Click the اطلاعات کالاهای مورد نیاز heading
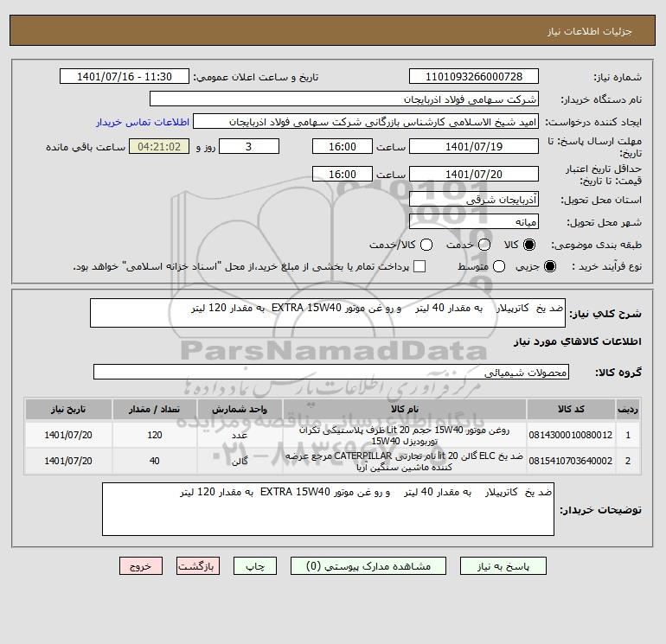The width and height of the screenshot is (666, 644). click(x=577, y=341)
